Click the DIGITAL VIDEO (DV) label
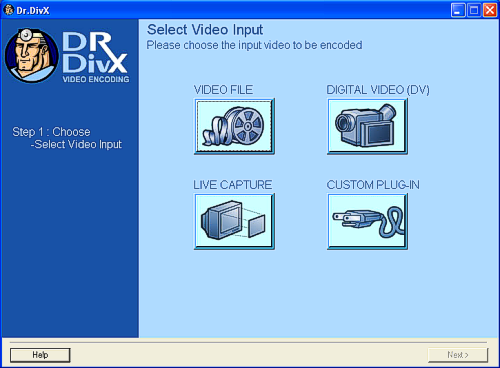The height and width of the screenshot is (368, 500). point(378,90)
